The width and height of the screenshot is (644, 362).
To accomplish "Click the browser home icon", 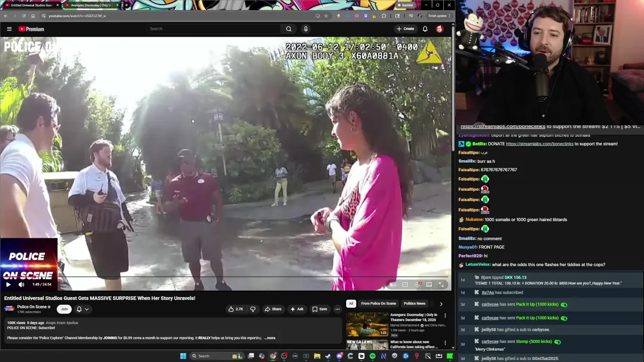I will point(33,16).
